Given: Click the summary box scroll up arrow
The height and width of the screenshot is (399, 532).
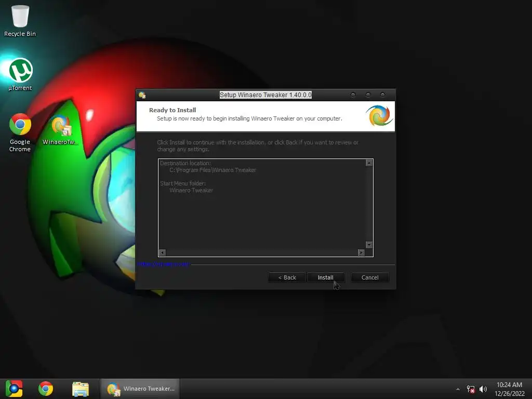Looking at the screenshot, I should point(369,163).
